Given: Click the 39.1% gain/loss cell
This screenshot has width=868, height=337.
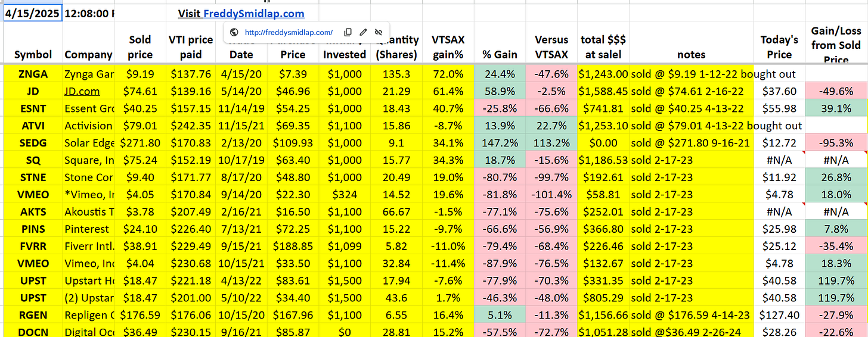Looking at the screenshot, I should (836, 108).
